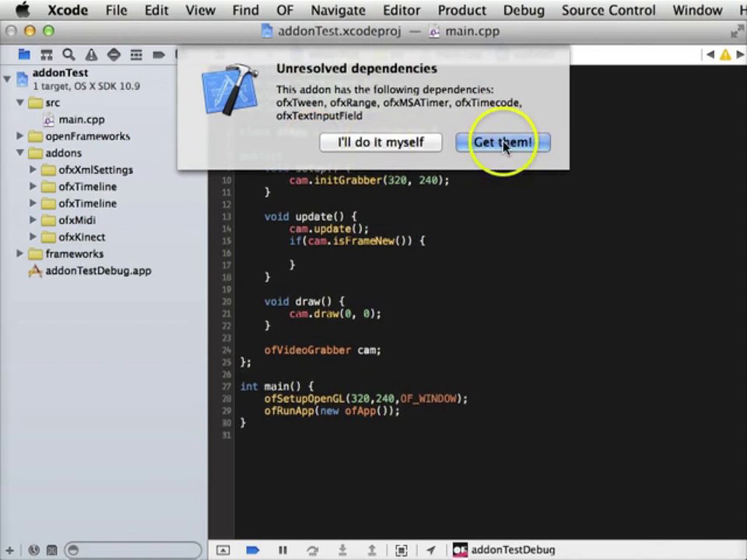Expand the ofxMidi folder
Viewport: 747px width, 560px height.
click(33, 220)
